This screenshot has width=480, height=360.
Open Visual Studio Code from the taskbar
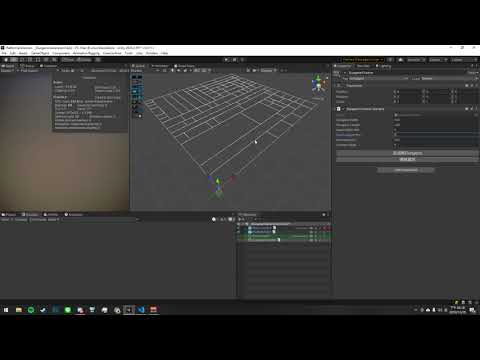tap(141, 310)
